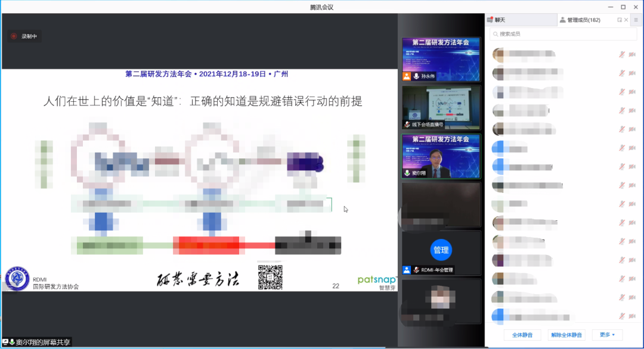Toggle the first member's muted microphone icon

[x=622, y=55]
